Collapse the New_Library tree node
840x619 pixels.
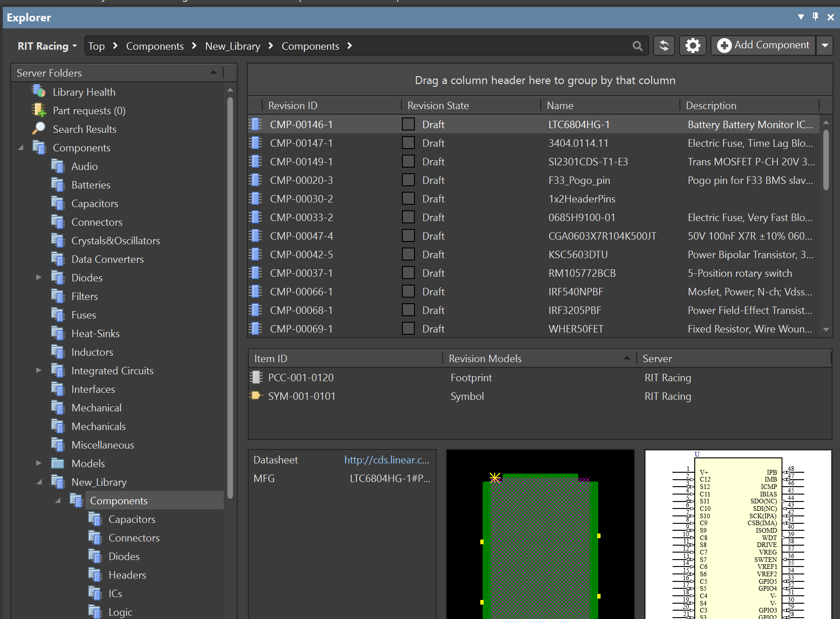[39, 482]
